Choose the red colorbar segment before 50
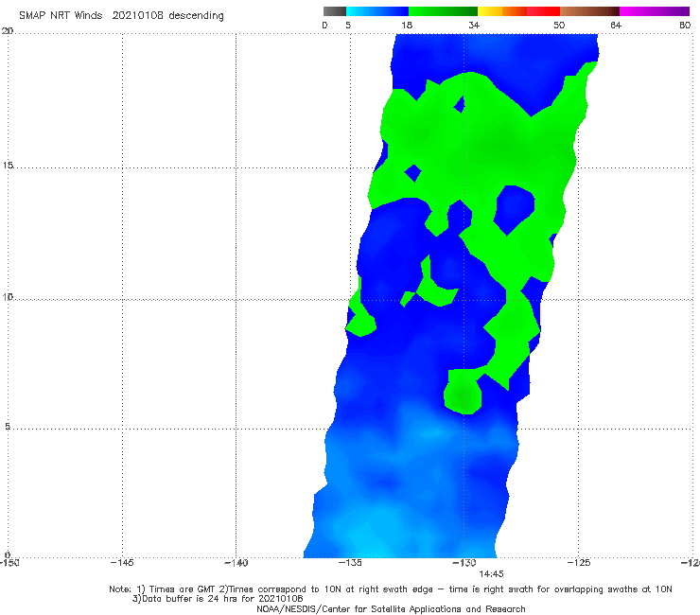The width and height of the screenshot is (700, 615). coord(543,11)
